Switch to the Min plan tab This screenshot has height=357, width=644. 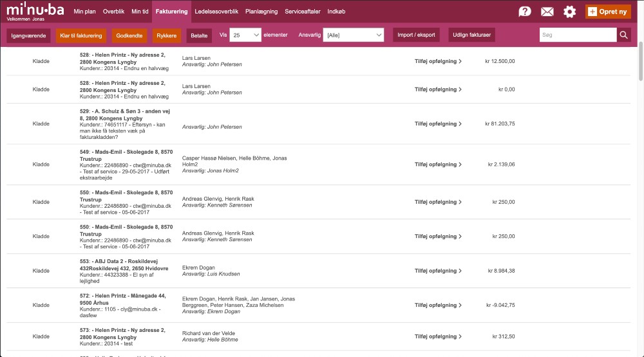tap(85, 12)
